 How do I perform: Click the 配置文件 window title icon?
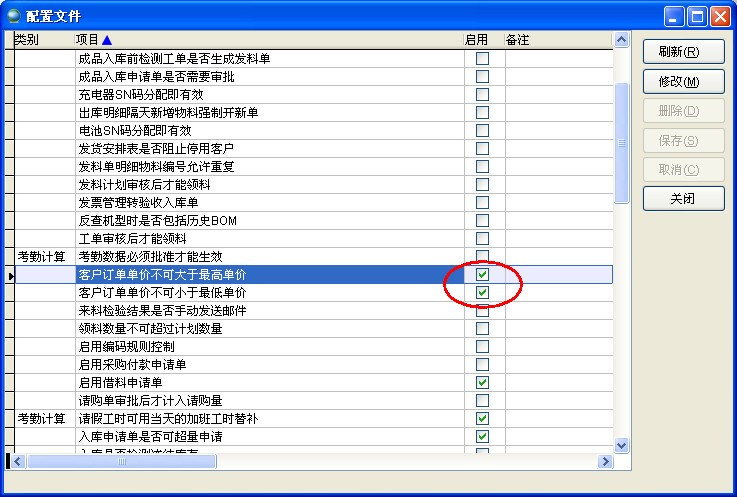click(x=13, y=15)
